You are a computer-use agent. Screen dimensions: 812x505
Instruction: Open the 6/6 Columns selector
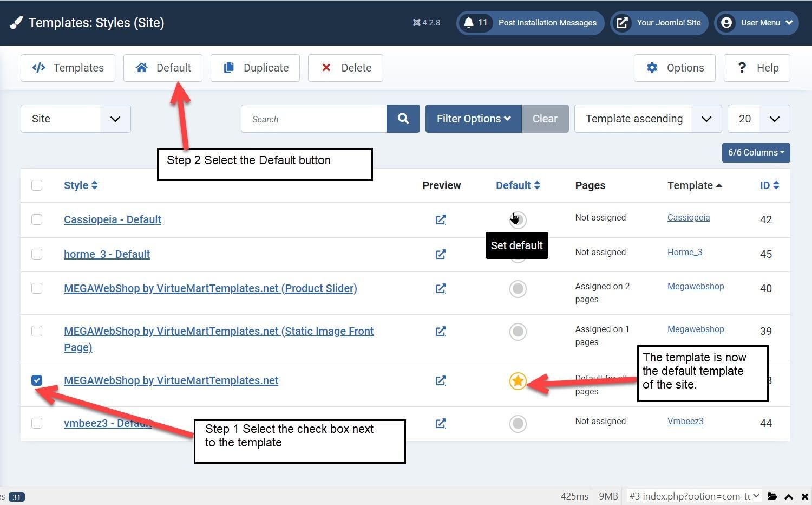pos(756,153)
